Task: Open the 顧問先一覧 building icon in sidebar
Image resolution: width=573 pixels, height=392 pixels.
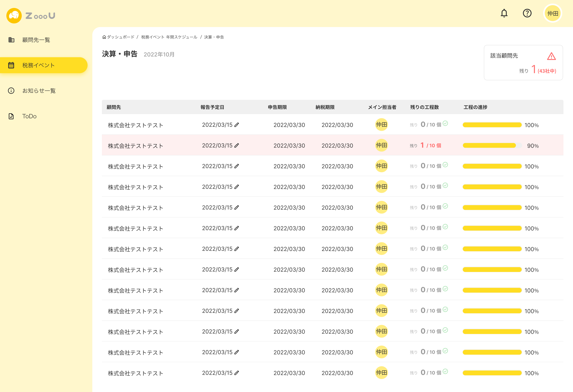Action: 11,40
